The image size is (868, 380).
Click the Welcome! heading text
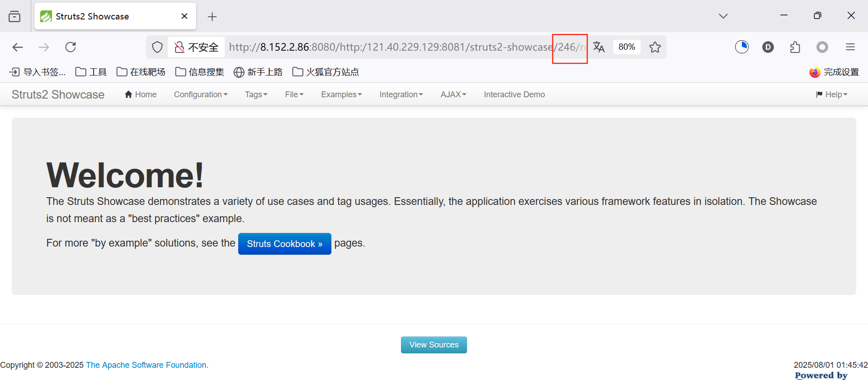(x=125, y=175)
